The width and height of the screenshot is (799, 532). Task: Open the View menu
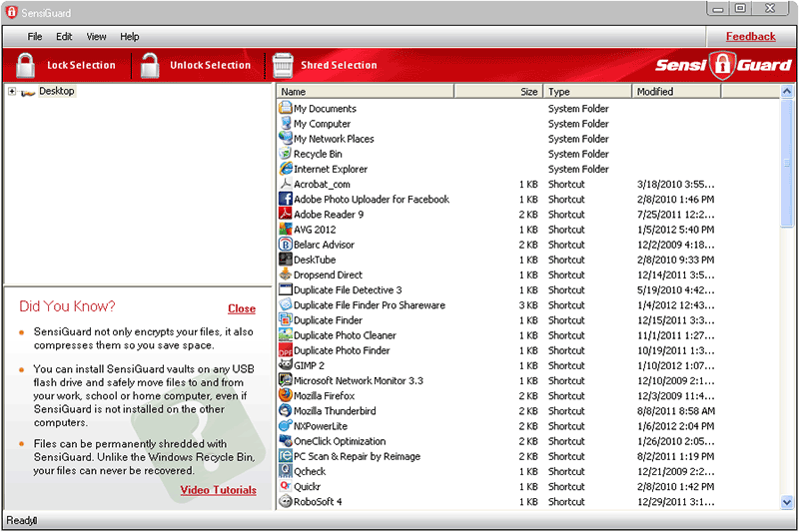(96, 37)
